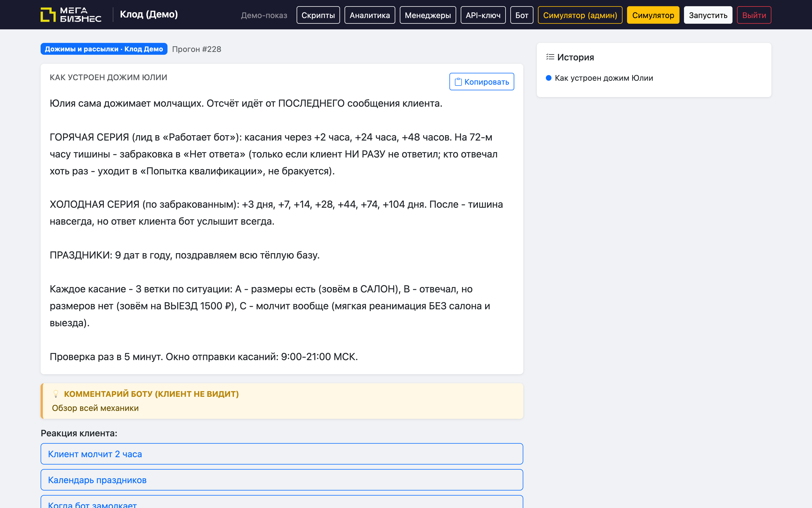This screenshot has width=812, height=508.
Task: Click the Дожимы и рассылки · Клод Демо badge
Action: point(104,49)
